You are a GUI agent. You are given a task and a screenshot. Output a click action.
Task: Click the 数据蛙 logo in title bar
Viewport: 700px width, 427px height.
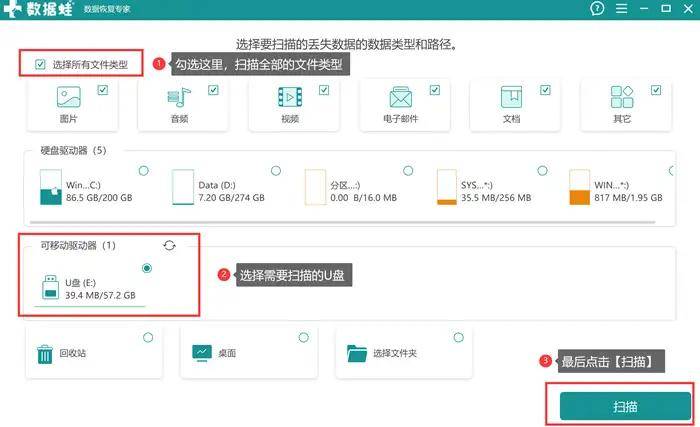pyautogui.click(x=38, y=9)
